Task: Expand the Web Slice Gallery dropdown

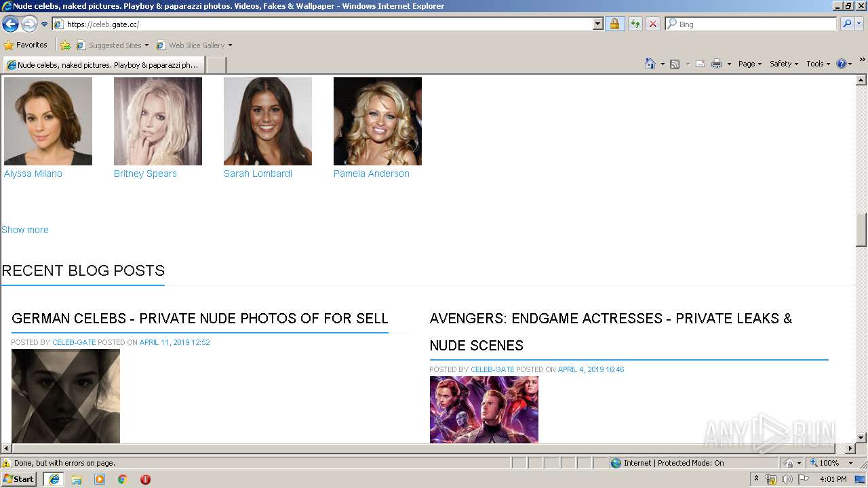Action: [x=230, y=45]
